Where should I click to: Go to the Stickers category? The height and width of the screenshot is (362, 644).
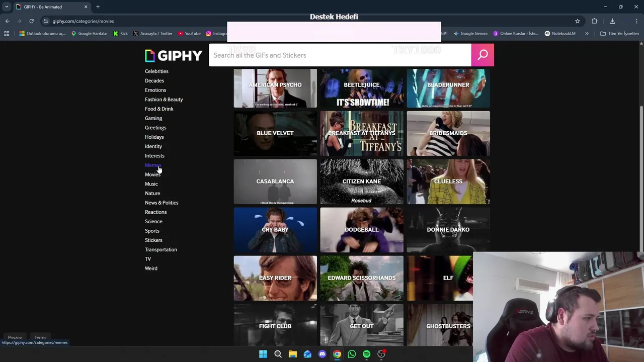click(x=153, y=240)
